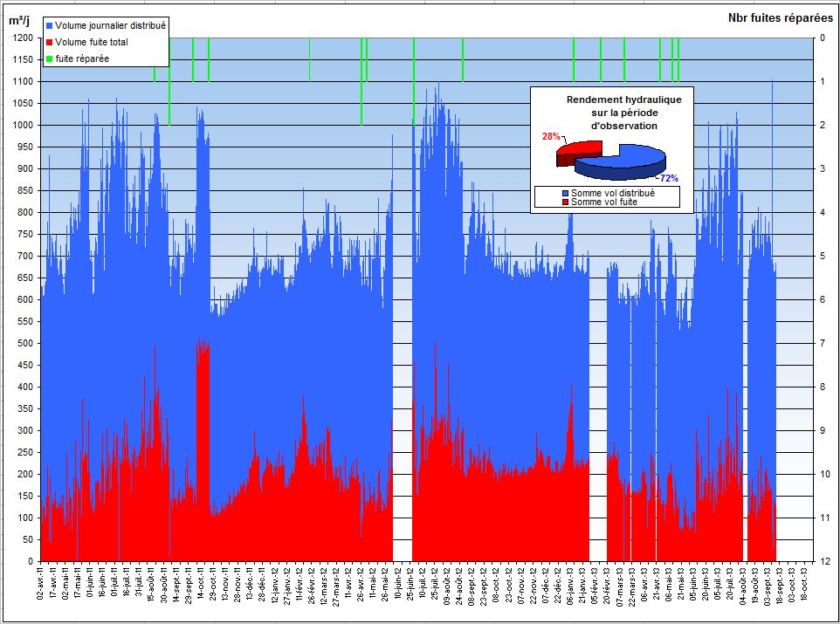Select the 'Nbr fuites réparées' right axis title

779,18
